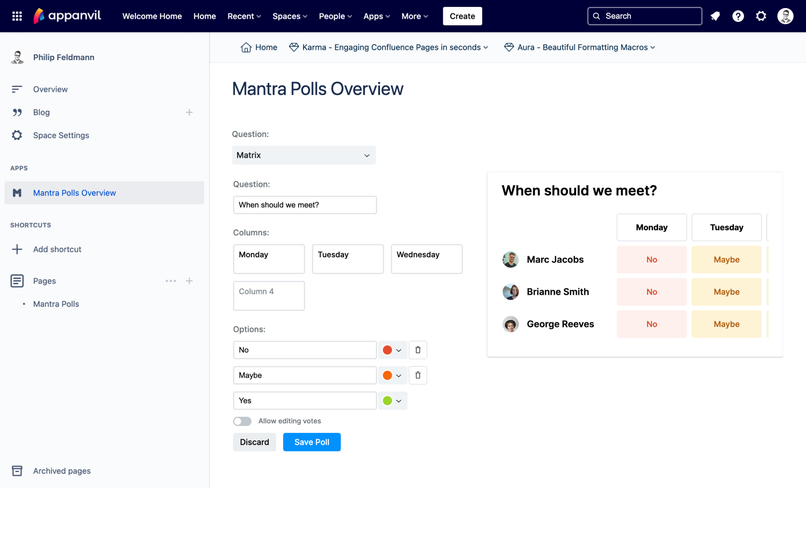Add a blog post with plus icon
This screenshot has width=806, height=537.
(189, 112)
